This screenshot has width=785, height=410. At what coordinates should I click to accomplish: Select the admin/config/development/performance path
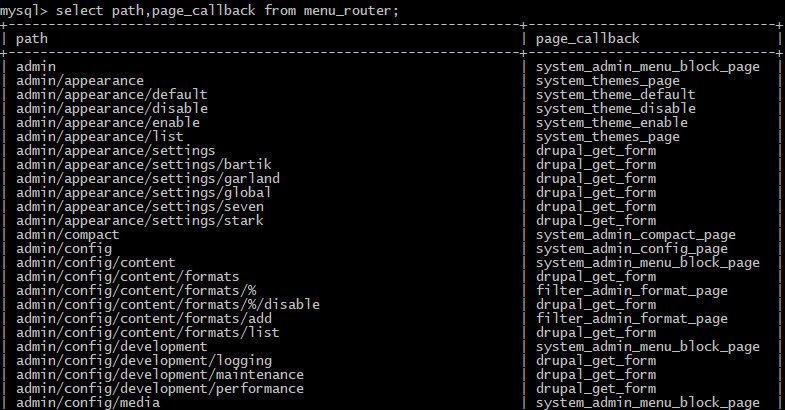(160, 388)
